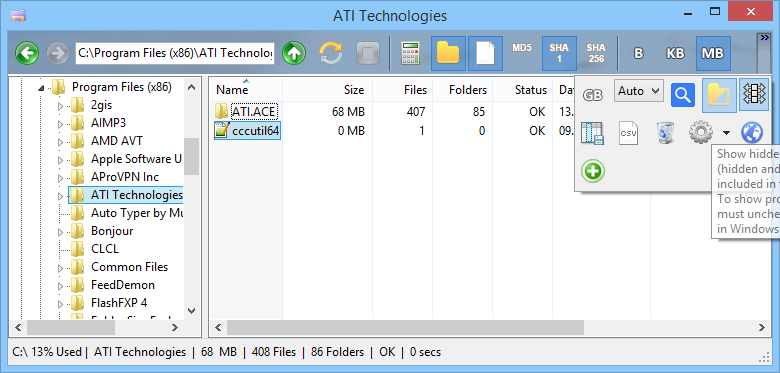The width and height of the screenshot is (780, 373).
Task: Open settings with the gear icon
Action: 700,133
